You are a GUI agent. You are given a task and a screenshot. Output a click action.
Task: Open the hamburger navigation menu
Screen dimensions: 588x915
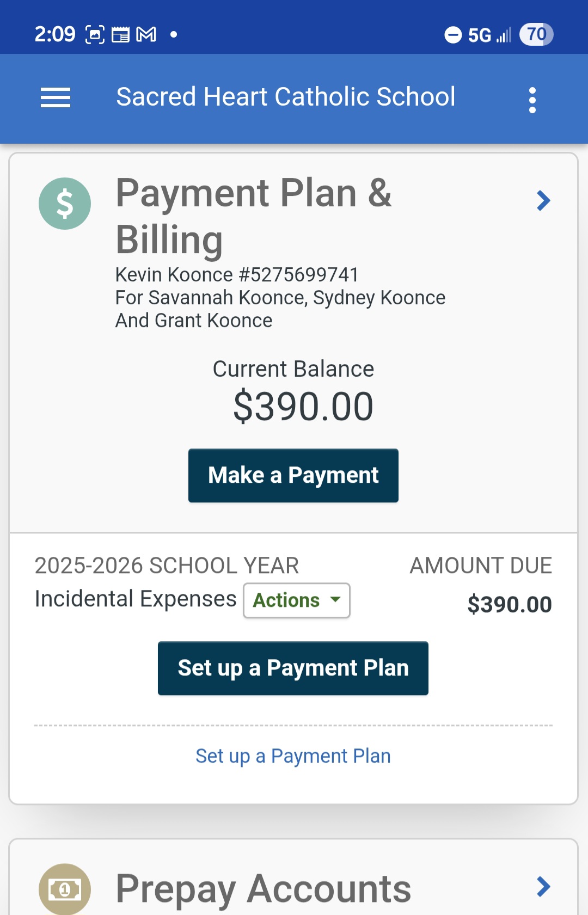(56, 98)
